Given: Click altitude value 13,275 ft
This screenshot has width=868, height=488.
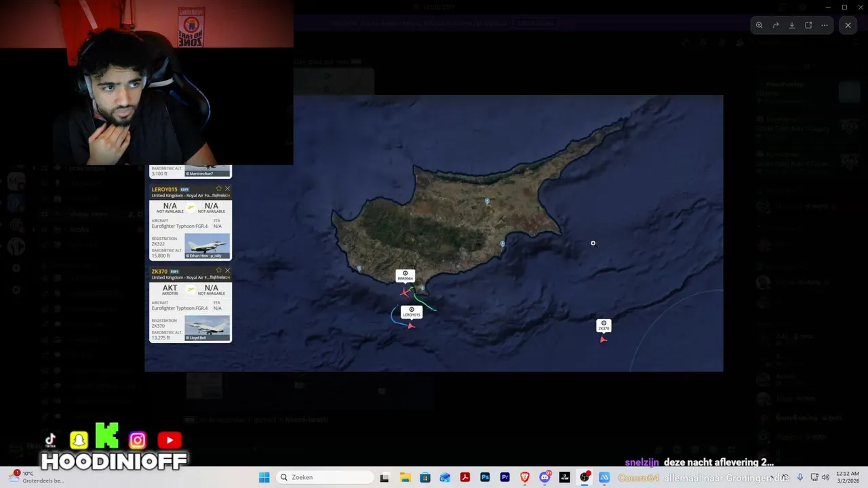Looking at the screenshot, I should tap(161, 338).
